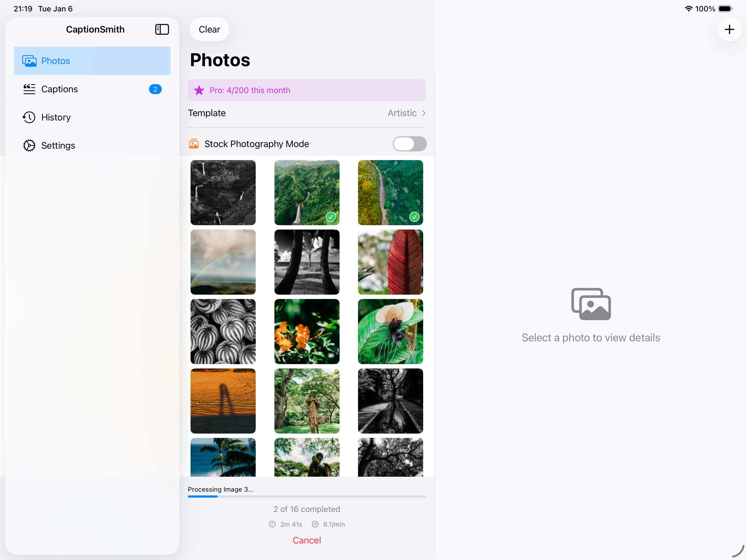Click the elapsed time clock icon
Viewport: 747px width, 560px height.
tap(272, 524)
